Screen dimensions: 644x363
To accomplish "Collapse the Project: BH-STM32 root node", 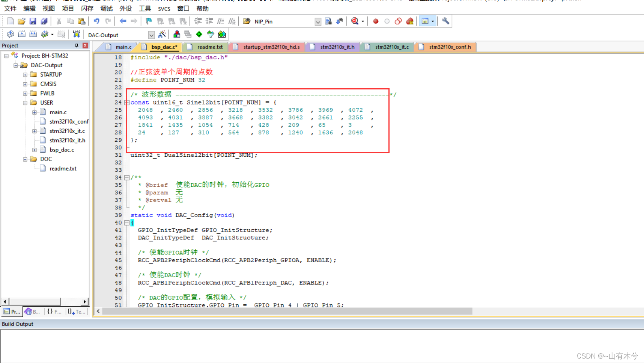I will click(x=6, y=56).
